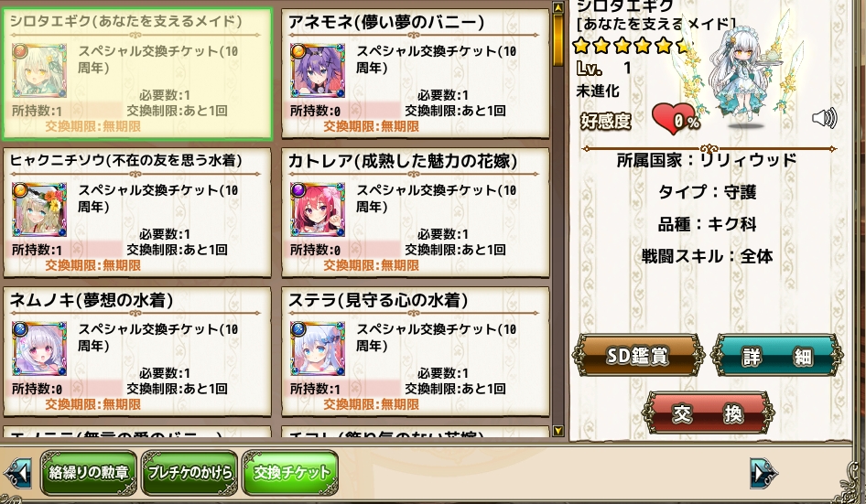Click the カトレア exchange entry title
Image resolution: width=866 pixels, height=504 pixels.
pos(403,161)
